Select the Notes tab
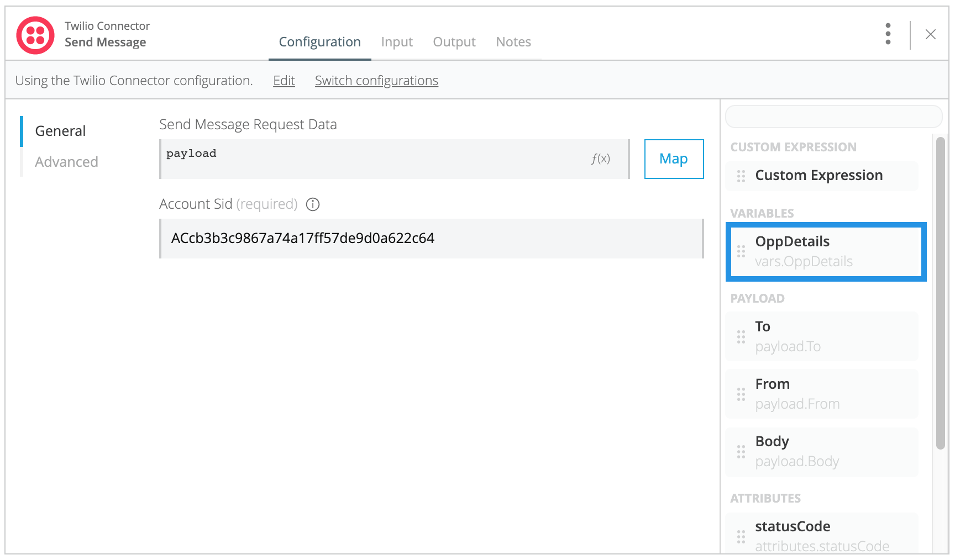 pyautogui.click(x=513, y=41)
